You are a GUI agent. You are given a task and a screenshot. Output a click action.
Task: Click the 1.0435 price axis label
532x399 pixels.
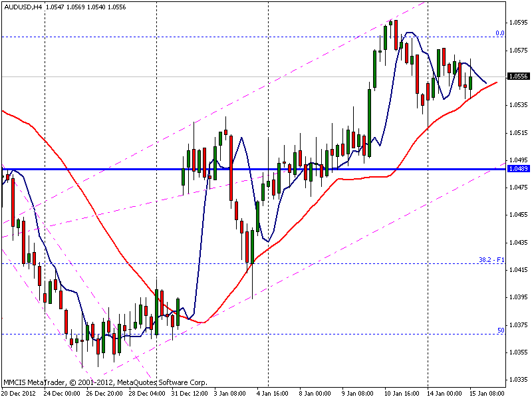(519, 242)
